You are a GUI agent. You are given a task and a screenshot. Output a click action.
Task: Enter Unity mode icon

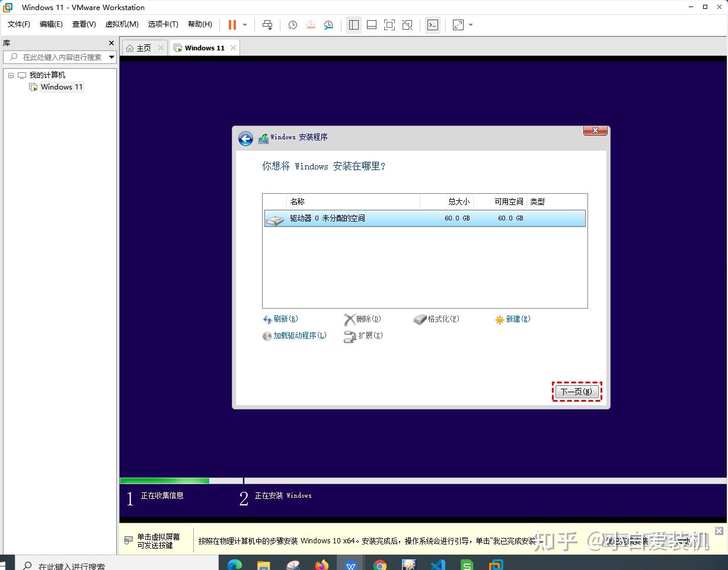(x=407, y=25)
